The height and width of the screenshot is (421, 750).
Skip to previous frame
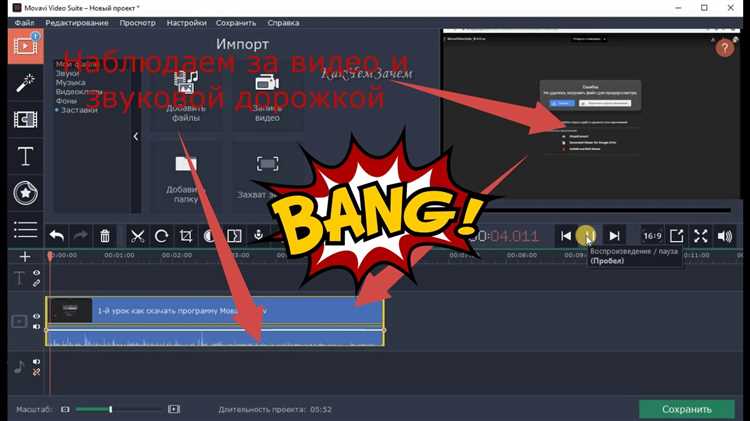(566, 236)
